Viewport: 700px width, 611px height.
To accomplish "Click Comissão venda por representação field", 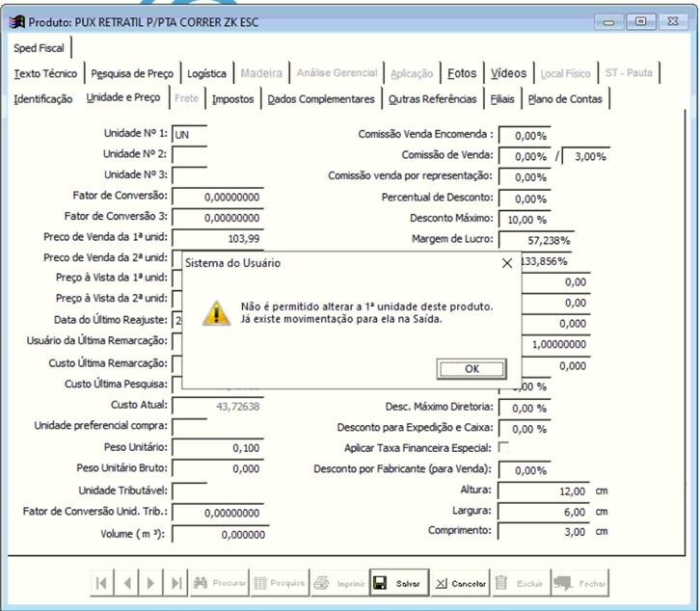I will pos(525,177).
